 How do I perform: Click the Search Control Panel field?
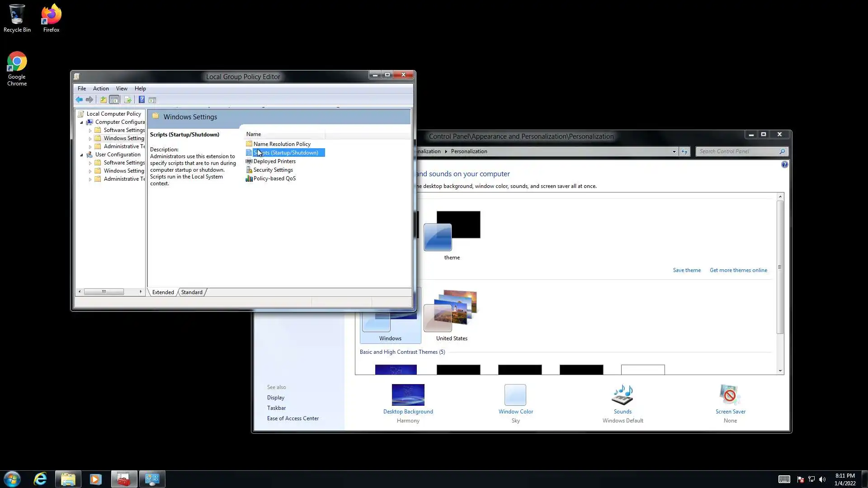(738, 151)
